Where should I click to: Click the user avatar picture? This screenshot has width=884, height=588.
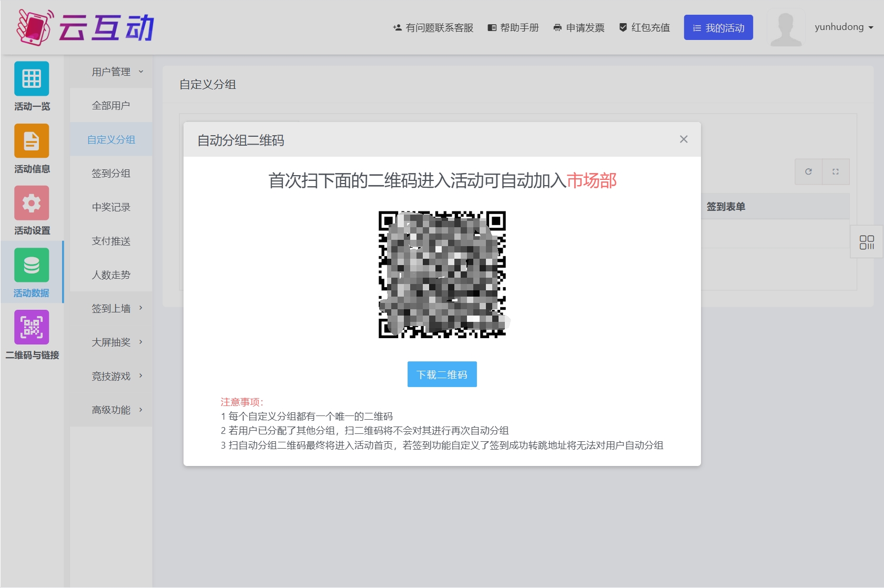pos(786,28)
